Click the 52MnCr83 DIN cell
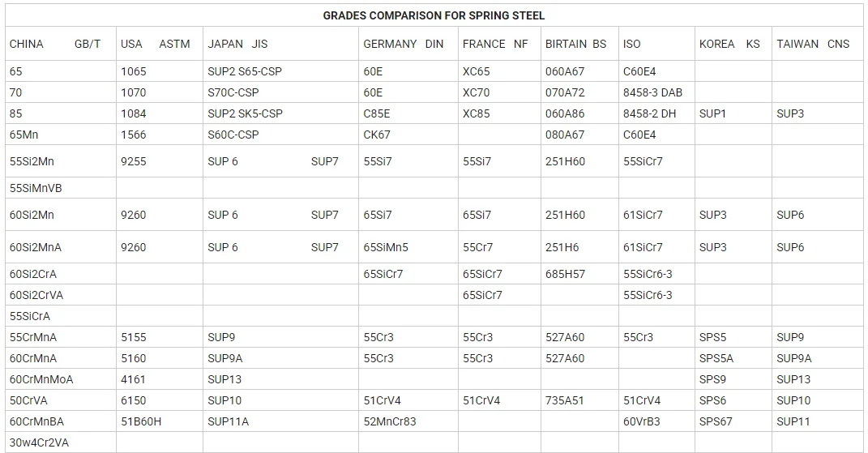 click(408, 421)
